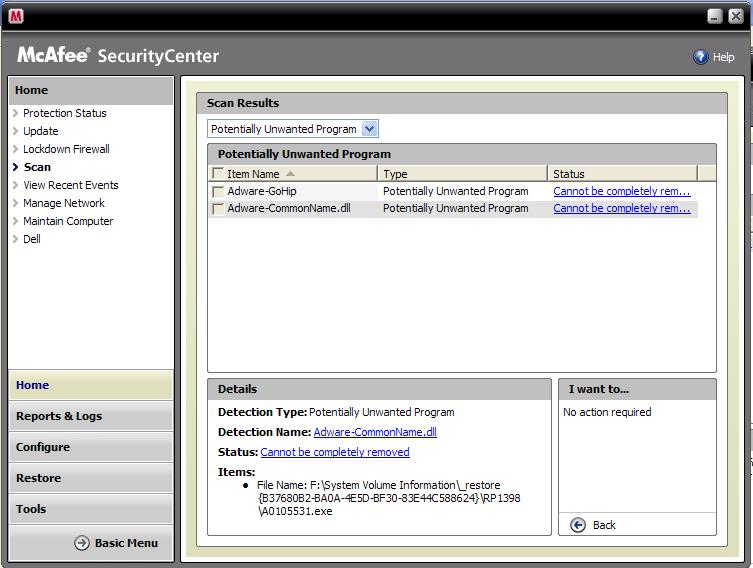753x568 pixels.
Task: Click the Detection Type value text
Action: 381,412
